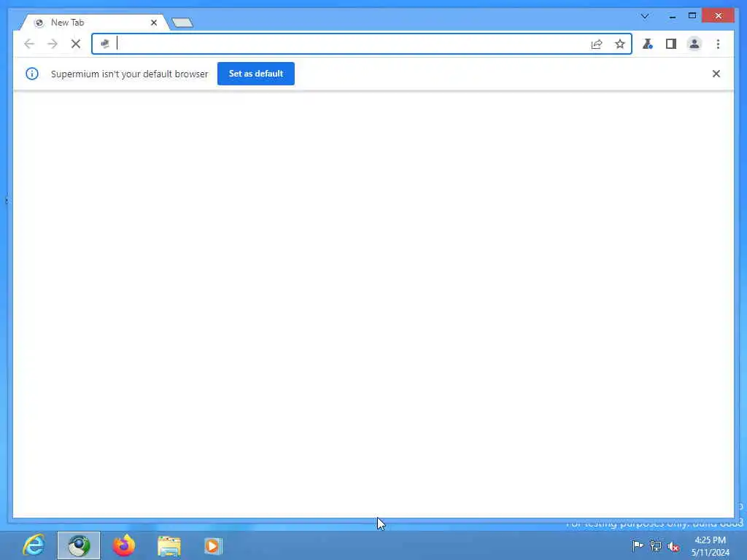The image size is (747, 560).
Task: Click the site info icon in address bar
Action: click(105, 44)
